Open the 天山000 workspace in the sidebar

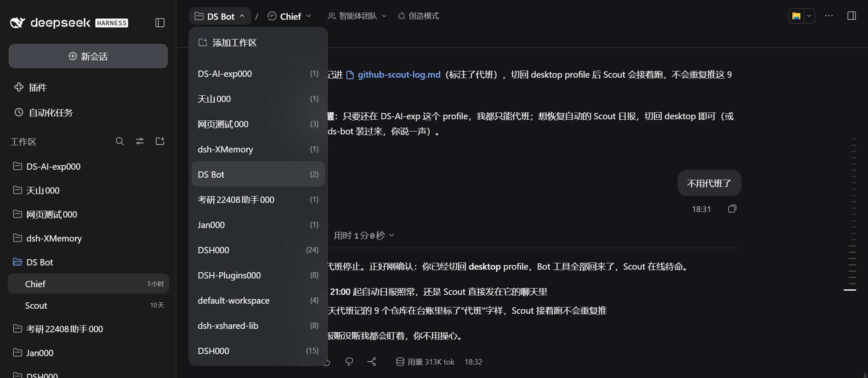pyautogui.click(x=88, y=190)
